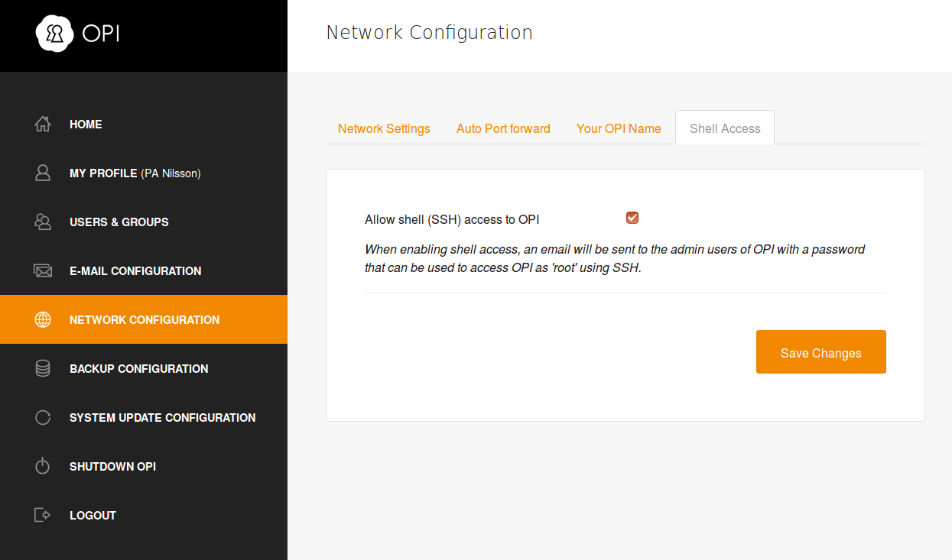Select the Users & Groups people icon

43,222
